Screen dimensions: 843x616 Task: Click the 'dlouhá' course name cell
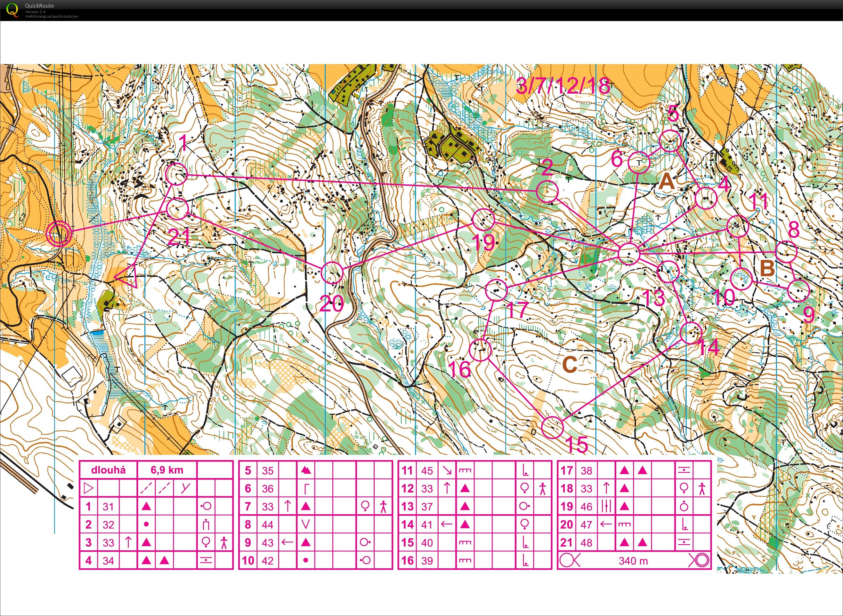tap(109, 470)
